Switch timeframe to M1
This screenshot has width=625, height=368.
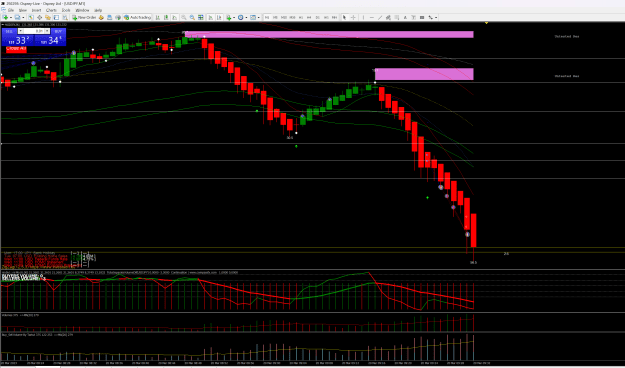click(267, 18)
